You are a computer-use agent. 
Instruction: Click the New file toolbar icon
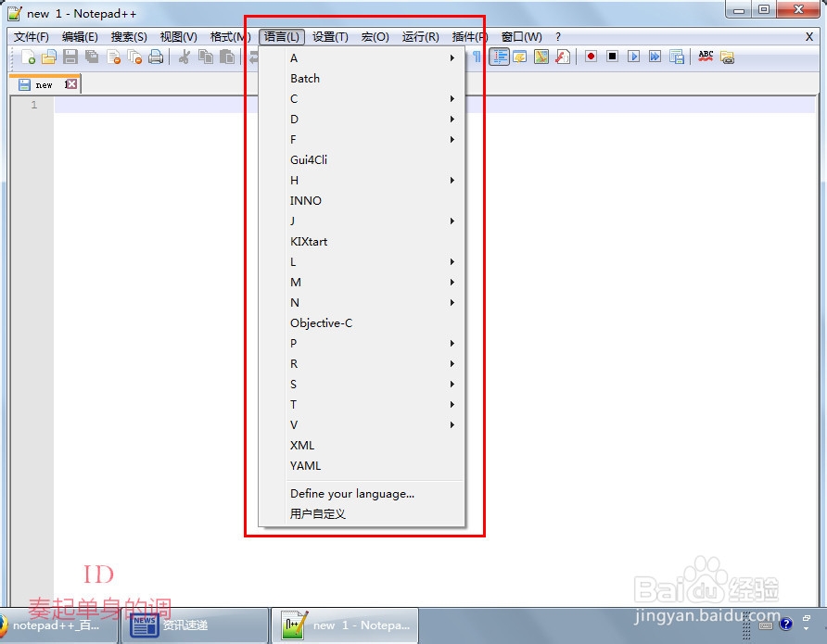click(x=28, y=57)
